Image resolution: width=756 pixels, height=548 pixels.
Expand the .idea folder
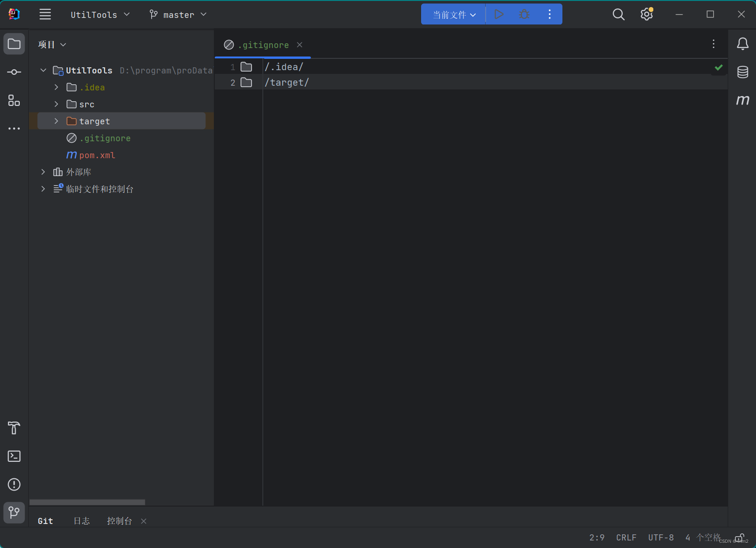click(x=57, y=87)
